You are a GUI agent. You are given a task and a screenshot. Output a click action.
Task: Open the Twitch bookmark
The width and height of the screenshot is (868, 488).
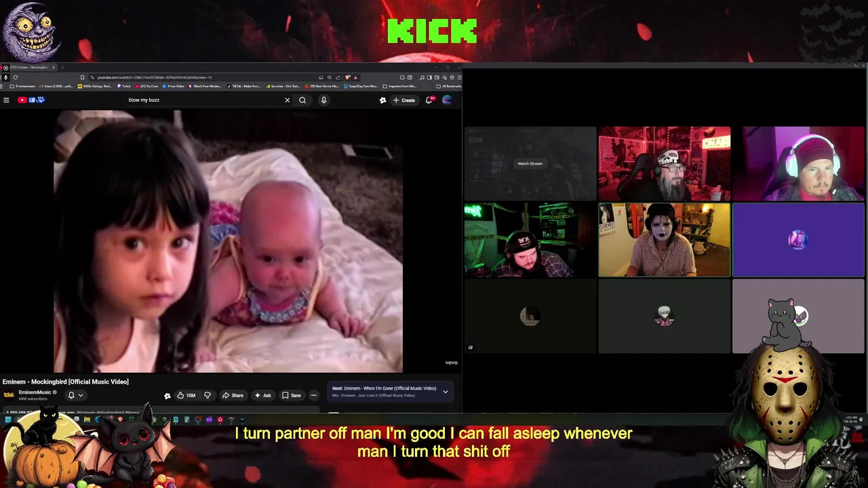[125, 86]
